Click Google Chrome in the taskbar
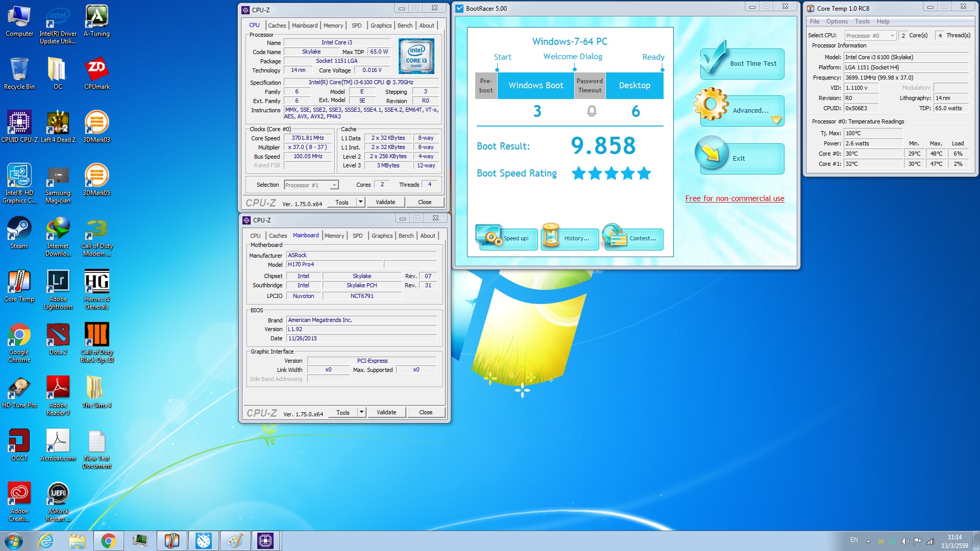Image resolution: width=980 pixels, height=551 pixels. coord(108,541)
